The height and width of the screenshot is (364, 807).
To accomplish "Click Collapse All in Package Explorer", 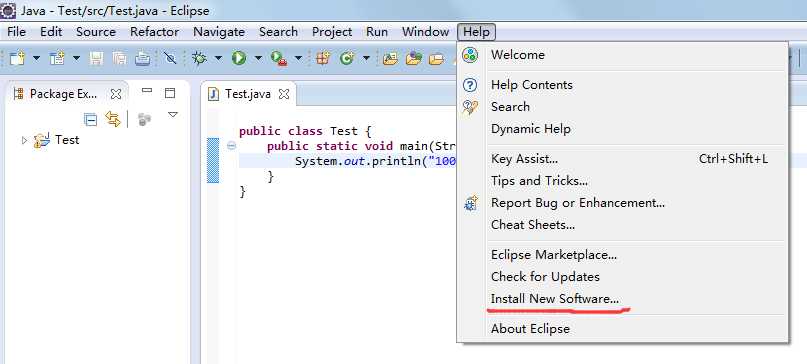I will (x=91, y=120).
